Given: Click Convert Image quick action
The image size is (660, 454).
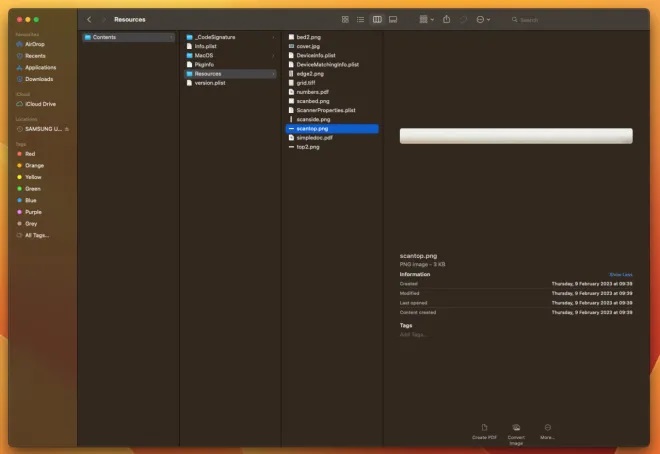Looking at the screenshot, I should coord(516,431).
